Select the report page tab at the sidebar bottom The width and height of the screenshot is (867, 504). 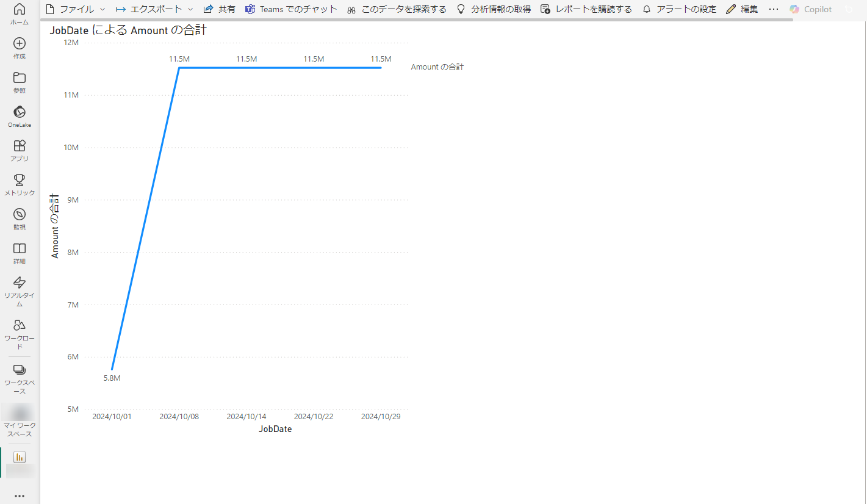[x=19, y=456]
